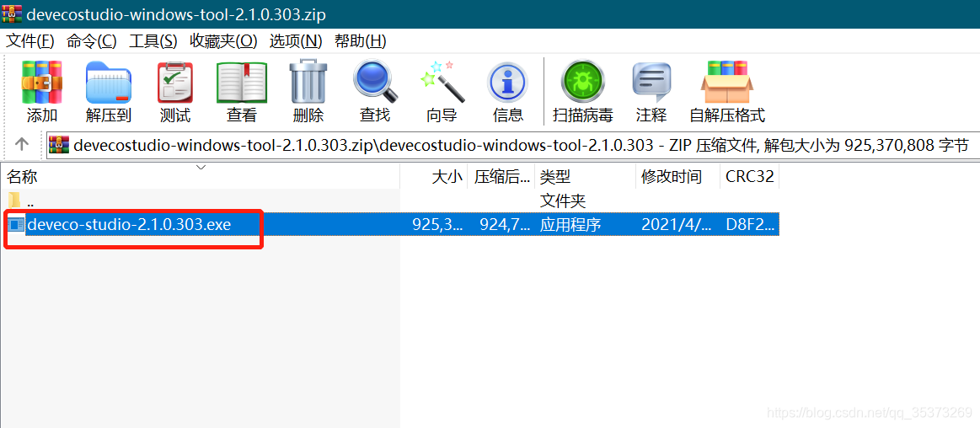The image size is (980, 428).
Task: Click the 924,7... packed size cell
Action: point(505,224)
